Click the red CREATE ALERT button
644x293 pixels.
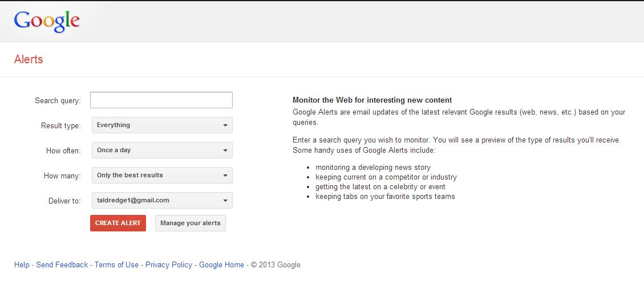click(118, 223)
